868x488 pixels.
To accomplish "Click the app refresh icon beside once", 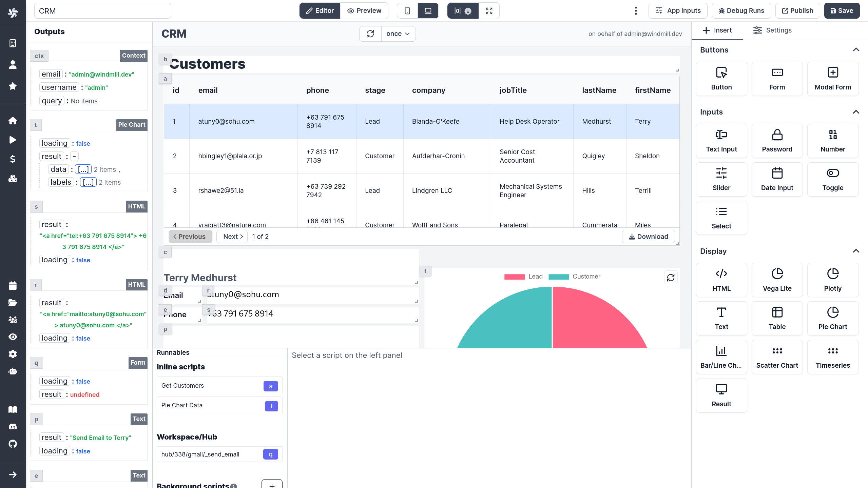I will (x=370, y=34).
